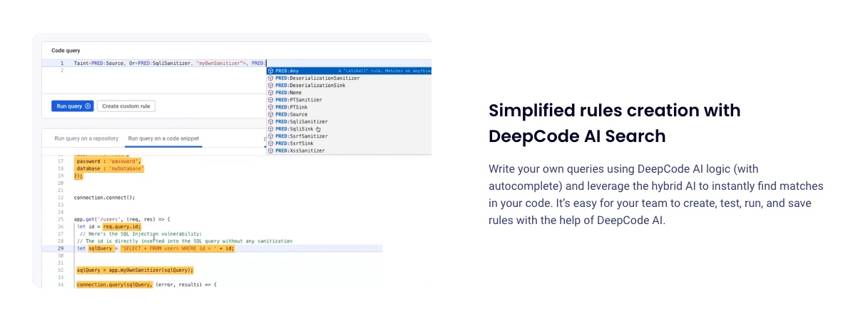Click the blue Run query button
Image resolution: width=868 pixels, height=319 pixels.
(73, 106)
